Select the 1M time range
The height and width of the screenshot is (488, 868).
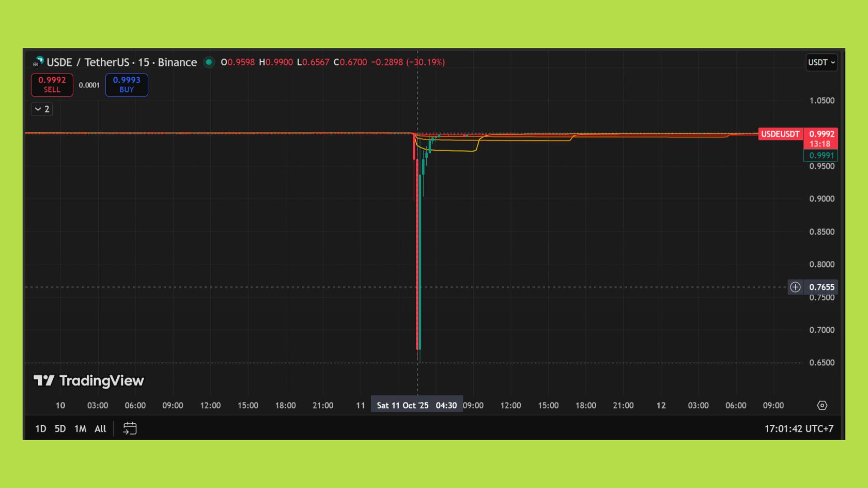point(80,429)
